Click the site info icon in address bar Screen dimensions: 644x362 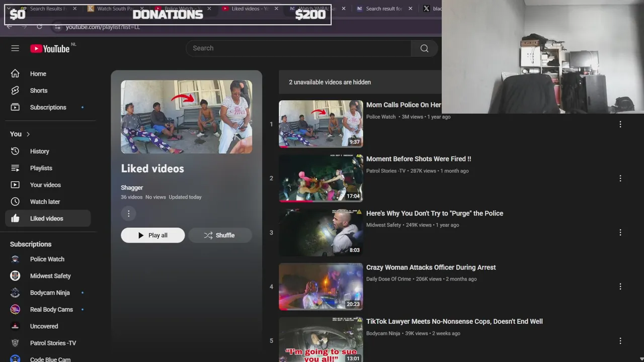tap(57, 27)
